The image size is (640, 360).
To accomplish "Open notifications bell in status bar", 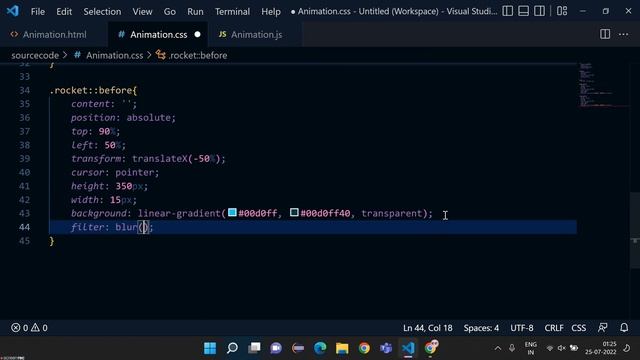I will click(624, 327).
